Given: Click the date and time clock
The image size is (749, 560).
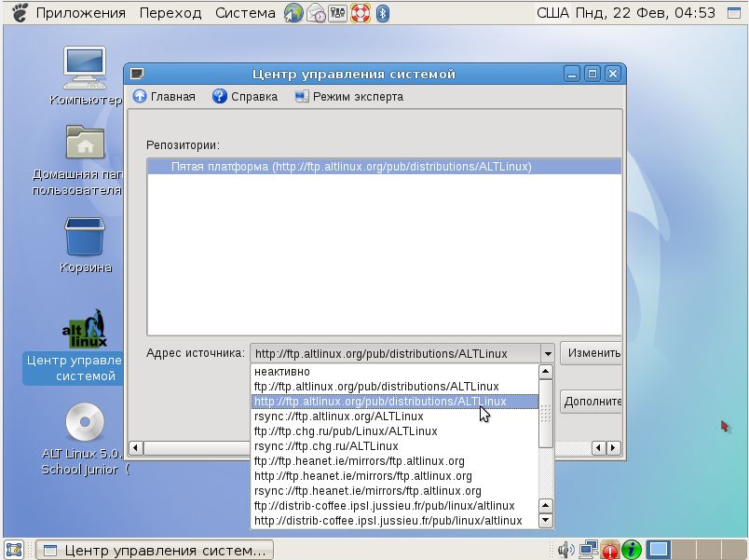Looking at the screenshot, I should [646, 13].
